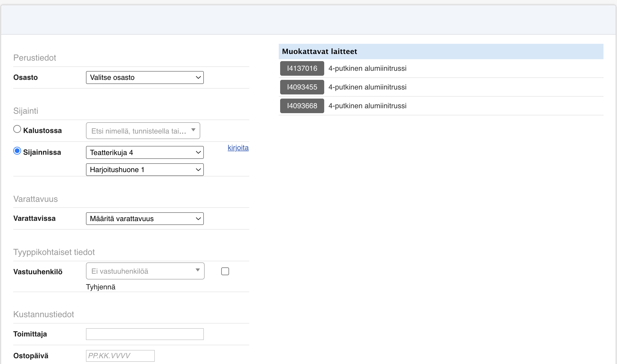Click the Tyhjennä text under Vastuuhenkilö
This screenshot has width=617, height=364.
101,287
